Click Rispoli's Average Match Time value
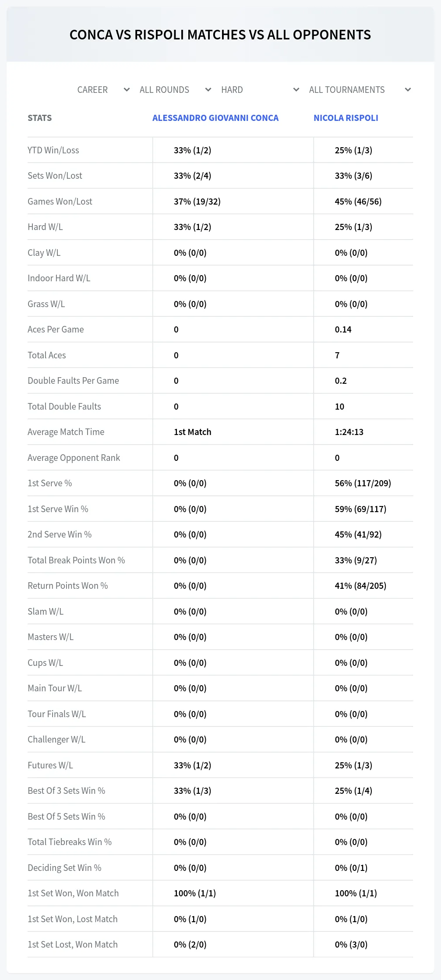The height and width of the screenshot is (980, 441). pos(349,432)
